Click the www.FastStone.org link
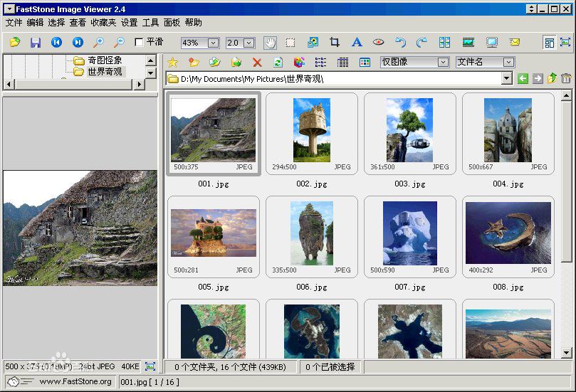The height and width of the screenshot is (392, 576). [75, 382]
